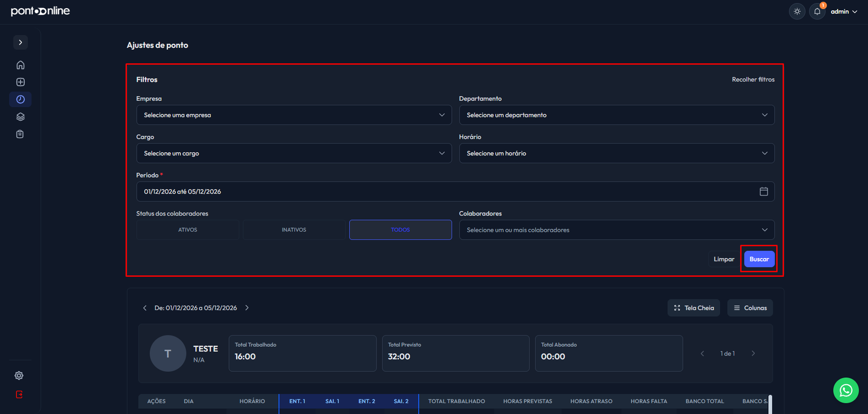
Task: Open the WhatsApp chat bubble
Action: click(x=846, y=390)
